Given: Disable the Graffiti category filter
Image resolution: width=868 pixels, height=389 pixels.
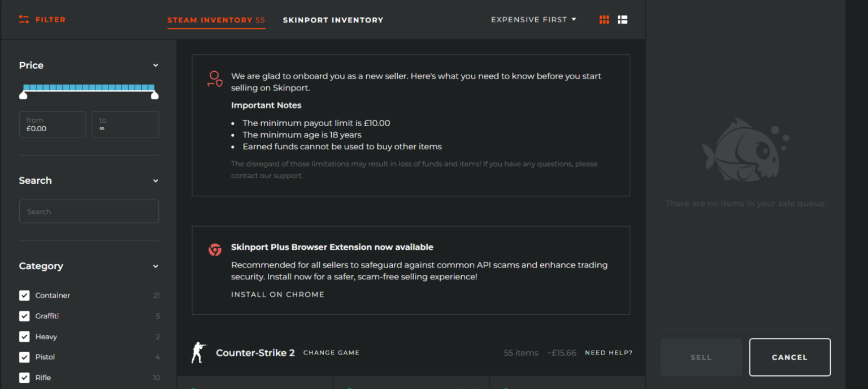Looking at the screenshot, I should pos(24,315).
